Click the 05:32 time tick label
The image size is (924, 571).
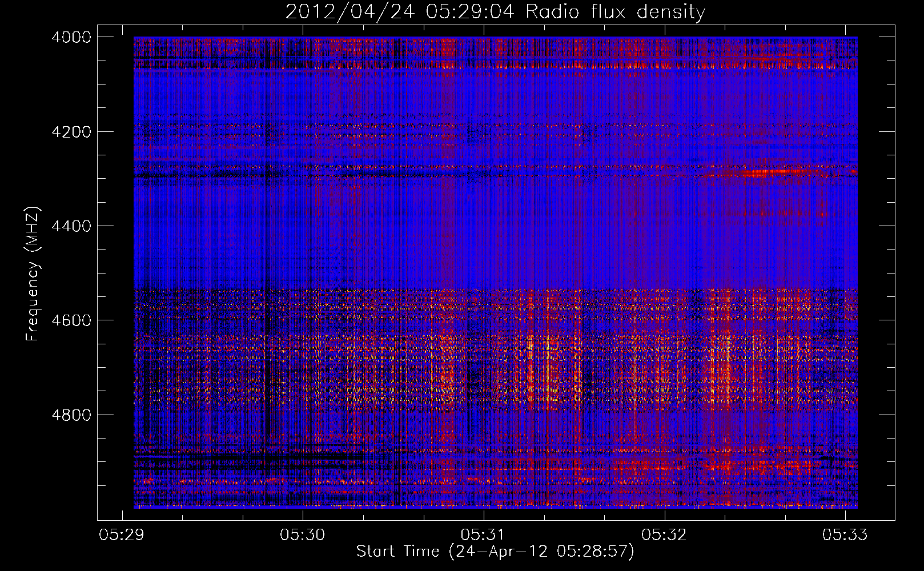[664, 534]
